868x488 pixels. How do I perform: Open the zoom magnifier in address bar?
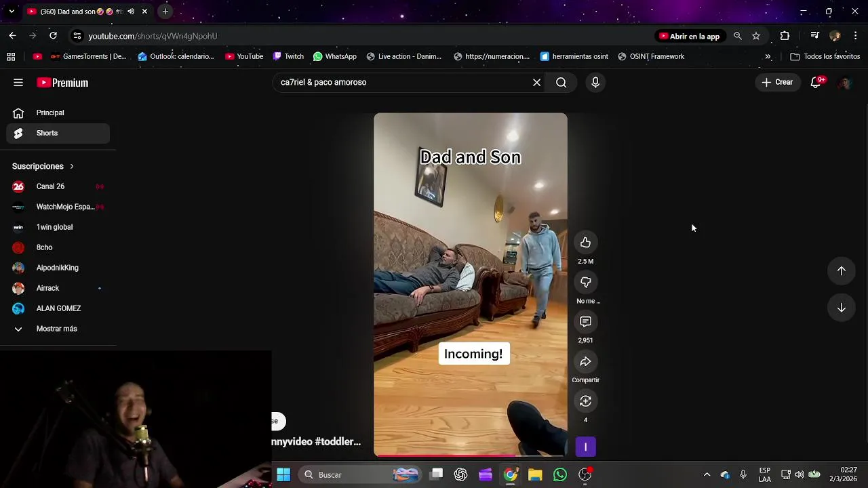click(x=738, y=36)
